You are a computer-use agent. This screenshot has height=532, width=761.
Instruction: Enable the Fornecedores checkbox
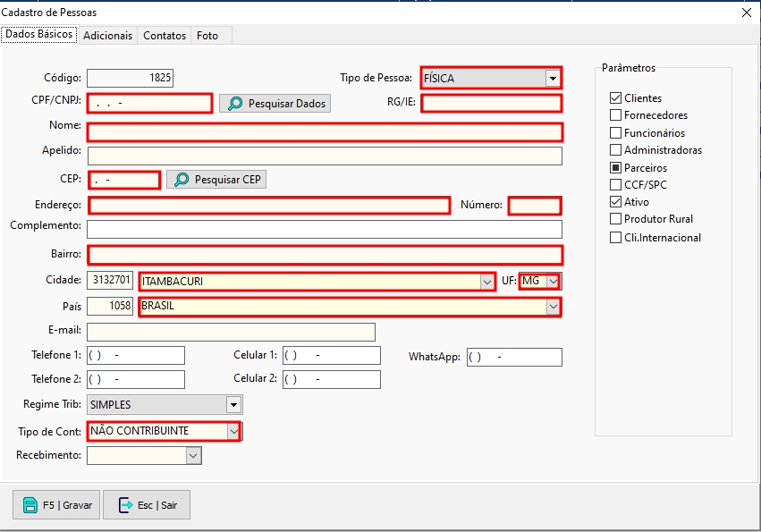615,115
